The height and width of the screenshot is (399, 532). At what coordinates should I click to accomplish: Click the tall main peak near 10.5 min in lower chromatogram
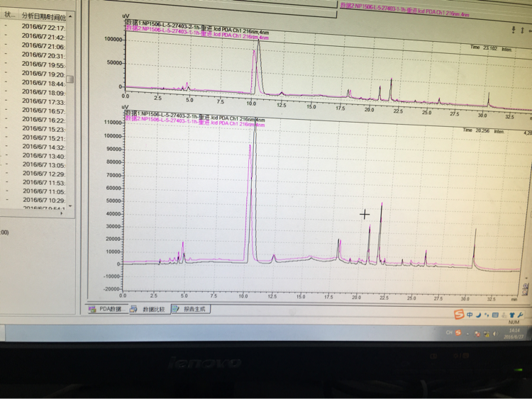255,190
